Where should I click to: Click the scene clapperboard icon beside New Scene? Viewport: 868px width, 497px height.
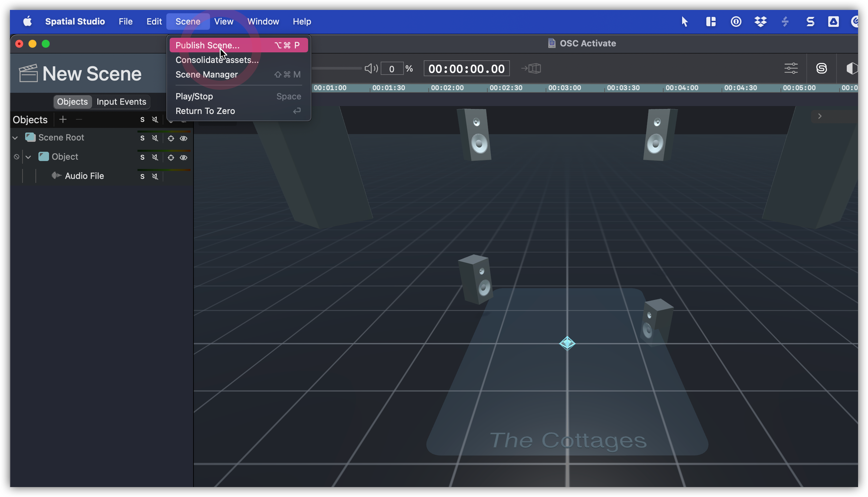(x=28, y=73)
